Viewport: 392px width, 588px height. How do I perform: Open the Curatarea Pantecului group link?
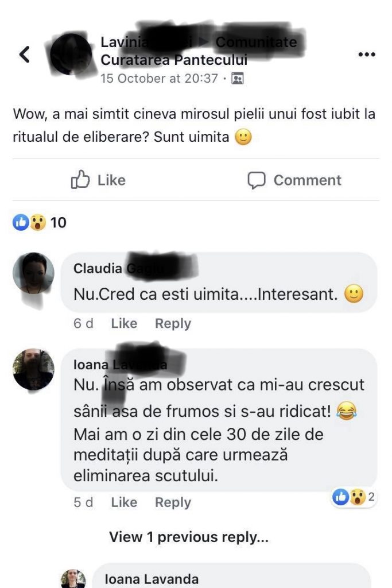pos(174,60)
